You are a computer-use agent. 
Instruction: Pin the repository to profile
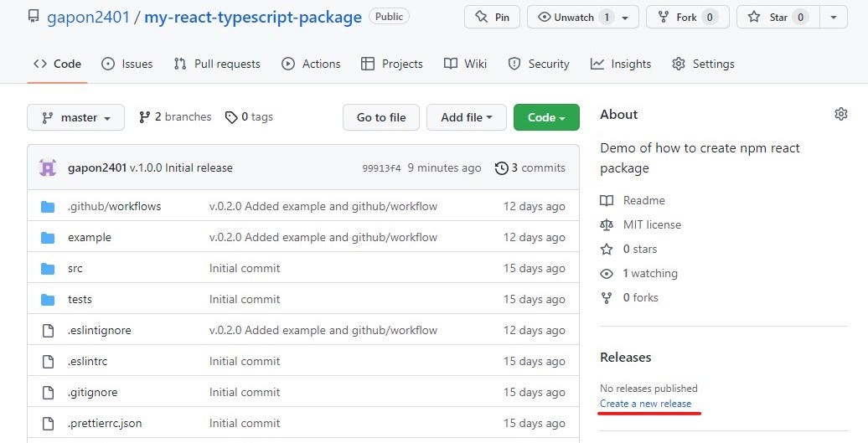click(x=492, y=17)
